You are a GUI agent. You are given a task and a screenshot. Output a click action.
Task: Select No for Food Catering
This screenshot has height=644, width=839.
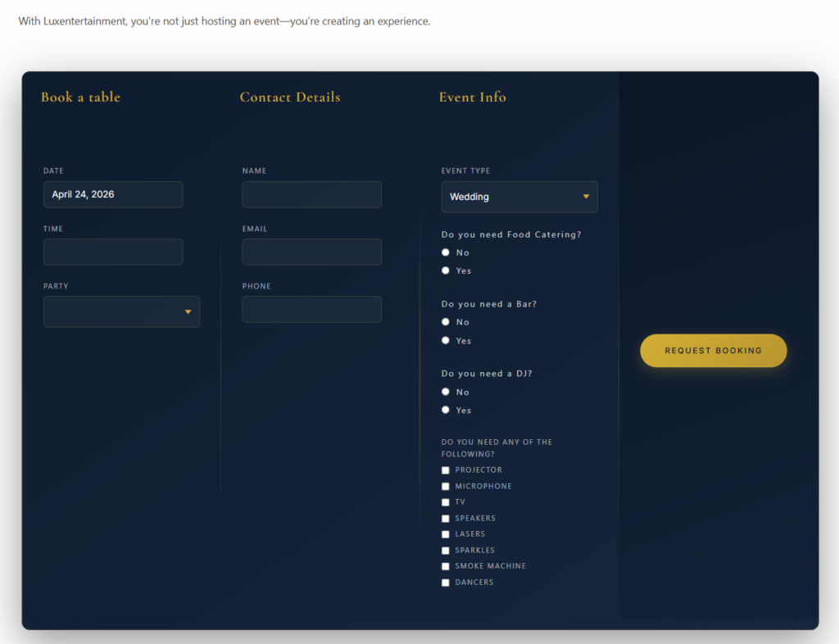click(x=445, y=252)
